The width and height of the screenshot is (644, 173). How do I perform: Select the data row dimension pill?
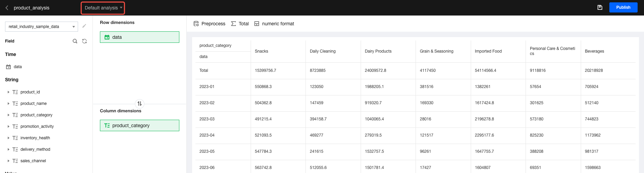tap(139, 37)
